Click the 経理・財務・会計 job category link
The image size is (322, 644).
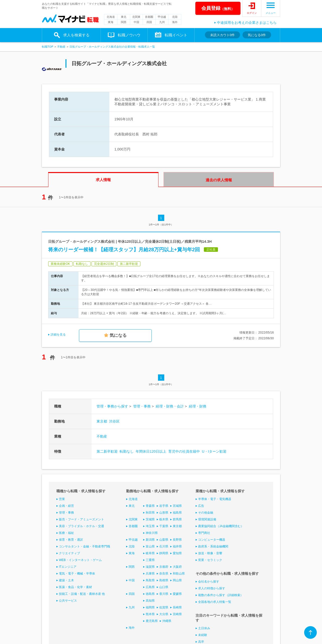(x=170, y=406)
